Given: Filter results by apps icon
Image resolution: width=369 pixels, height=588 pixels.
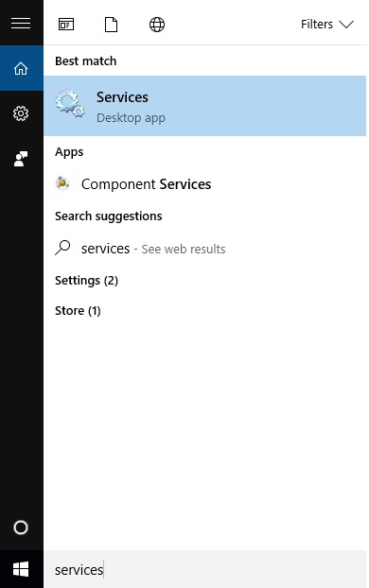Looking at the screenshot, I should point(66,25).
